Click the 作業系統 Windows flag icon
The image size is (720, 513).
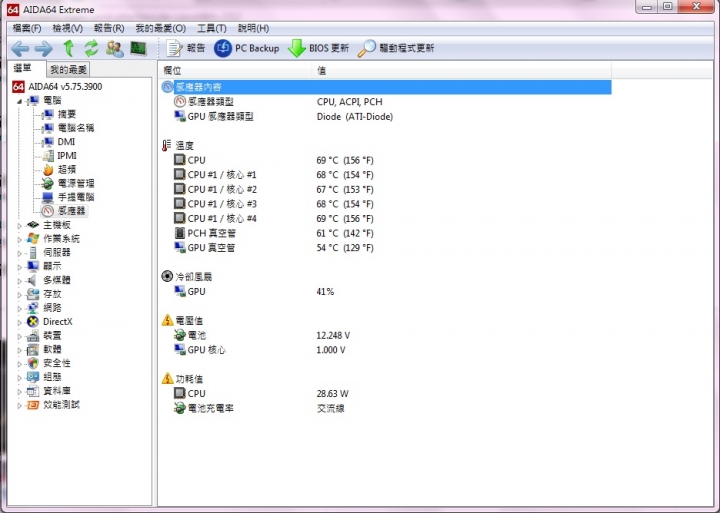[x=33, y=239]
